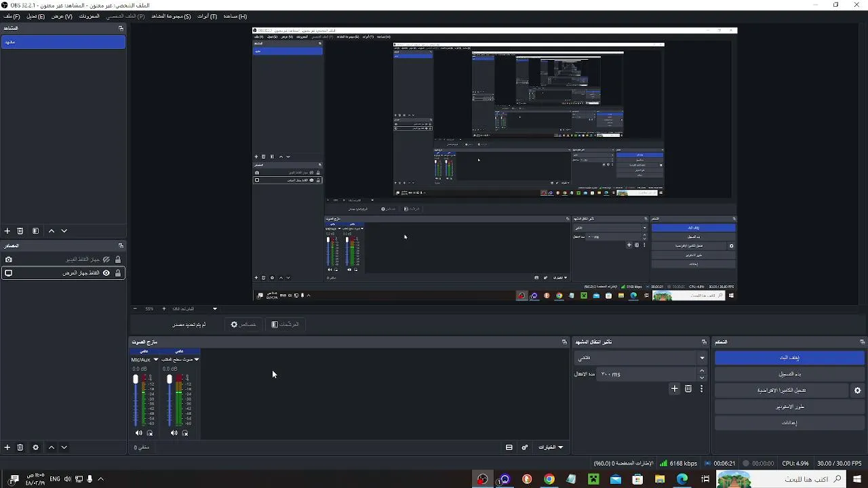Open Desktop Audio channel options dropdown
This screenshot has height=488, width=868.
click(197, 360)
